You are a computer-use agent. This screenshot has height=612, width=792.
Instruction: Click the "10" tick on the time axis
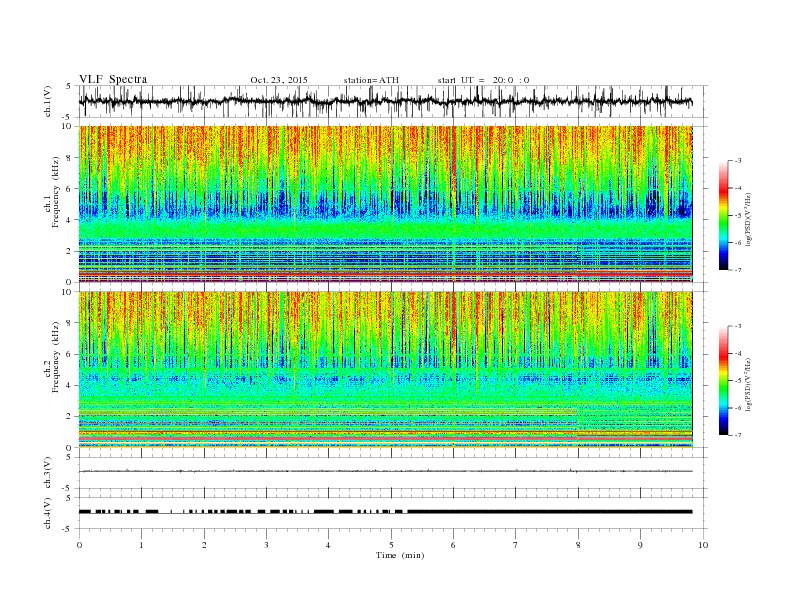click(703, 545)
